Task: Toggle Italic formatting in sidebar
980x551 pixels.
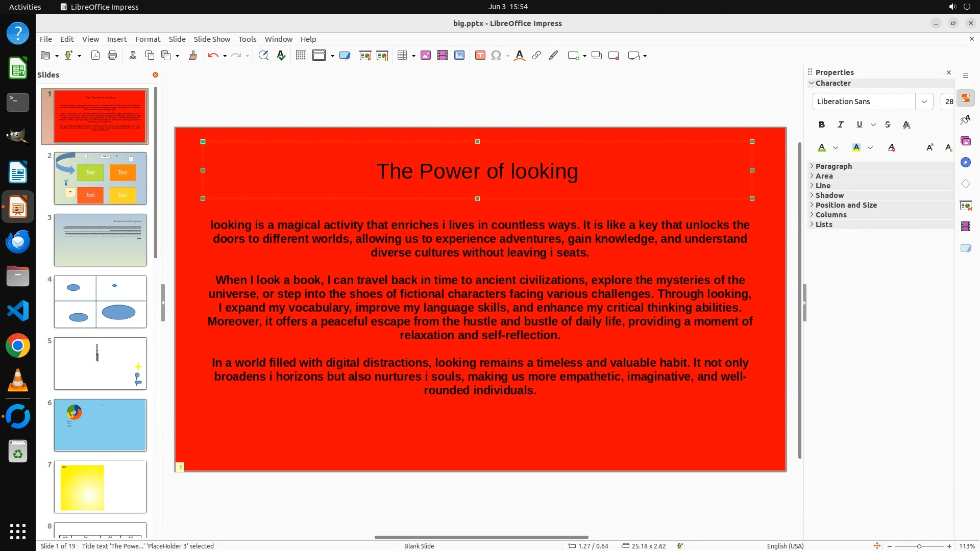Action: 841,124
